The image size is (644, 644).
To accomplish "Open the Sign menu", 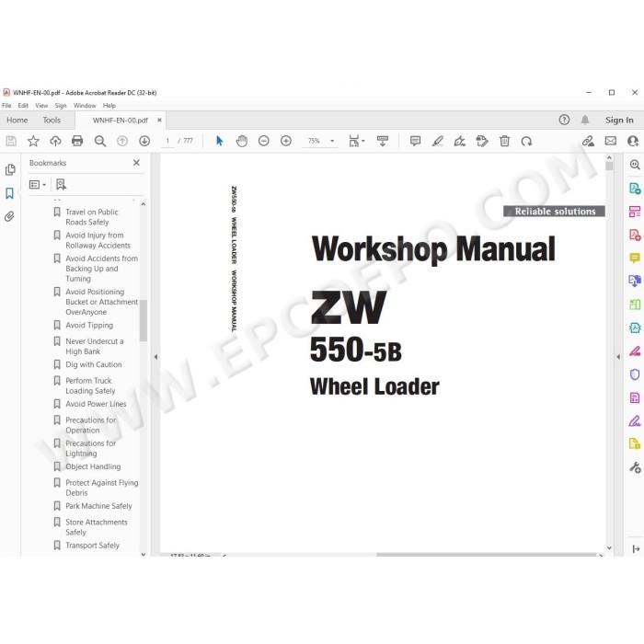I will coord(61,106).
